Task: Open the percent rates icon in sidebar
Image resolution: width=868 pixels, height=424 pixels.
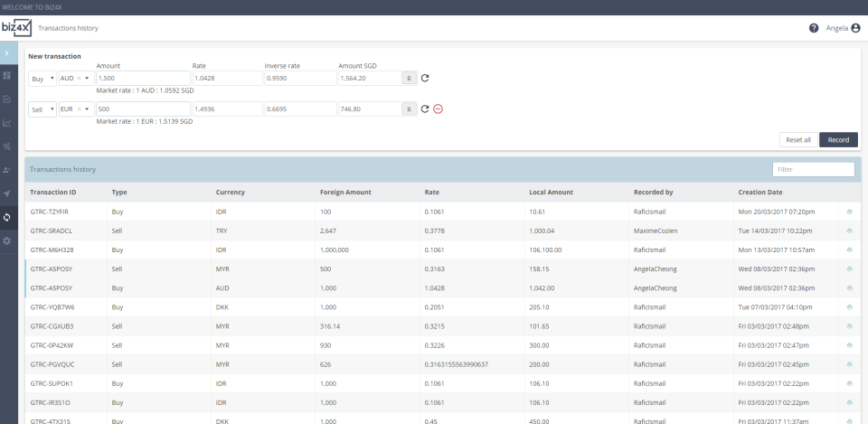Action: pos(7,146)
